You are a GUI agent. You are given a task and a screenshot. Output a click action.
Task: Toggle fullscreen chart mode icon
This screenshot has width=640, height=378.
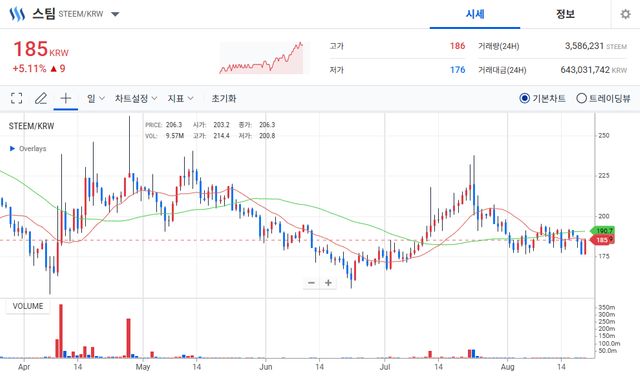tap(16, 98)
